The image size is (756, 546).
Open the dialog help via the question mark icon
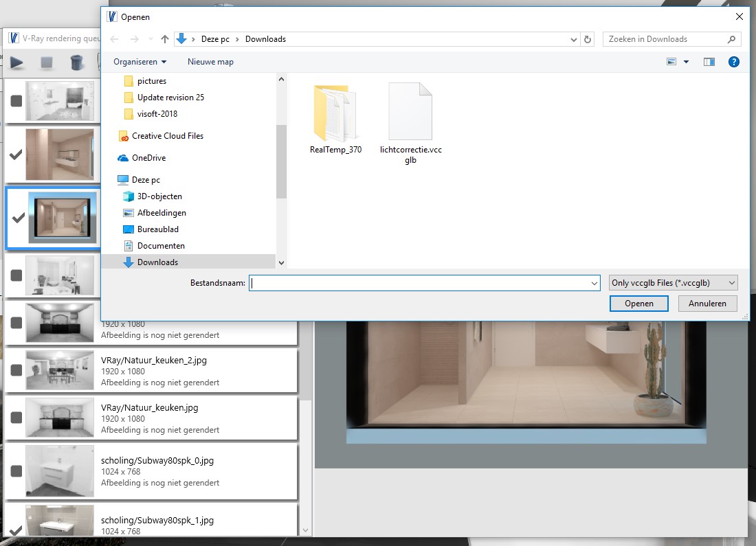(x=733, y=62)
